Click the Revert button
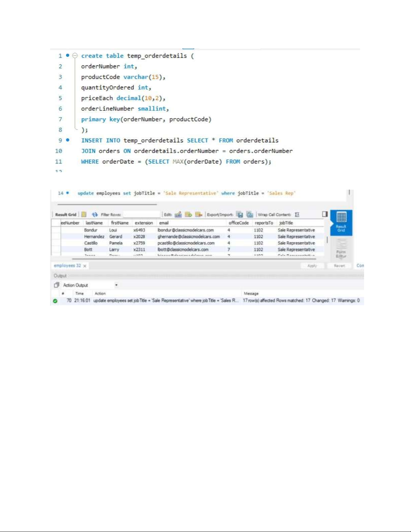The width and height of the screenshot is (411, 532). [339, 265]
